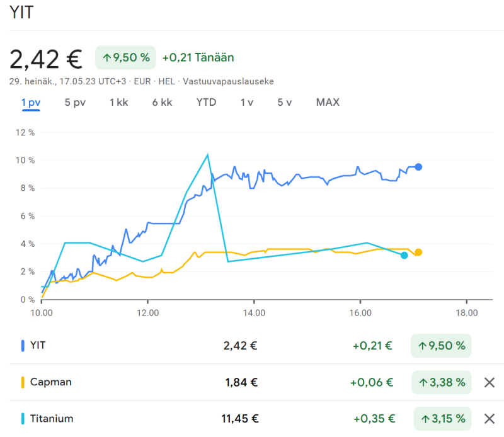Click the YIT title heading

click(21, 13)
